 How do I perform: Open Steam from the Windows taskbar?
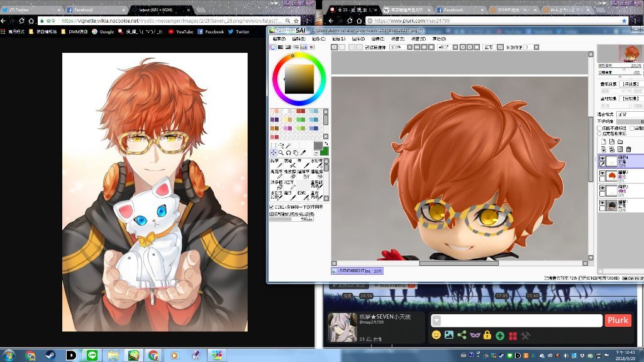click(50, 355)
